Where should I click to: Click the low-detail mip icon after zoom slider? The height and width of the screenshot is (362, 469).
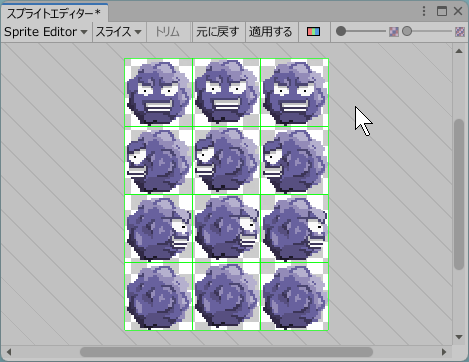point(394,32)
